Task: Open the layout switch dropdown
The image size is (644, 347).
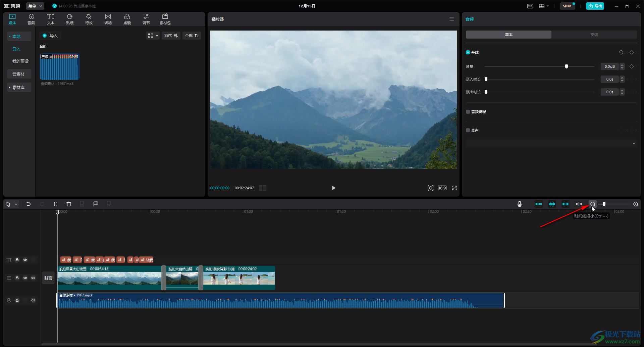Action: tap(544, 6)
